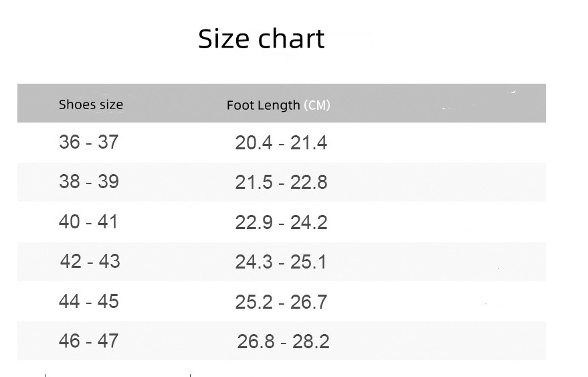Select the "Shoes size" column header
This screenshot has width=588, height=377.
click(91, 104)
